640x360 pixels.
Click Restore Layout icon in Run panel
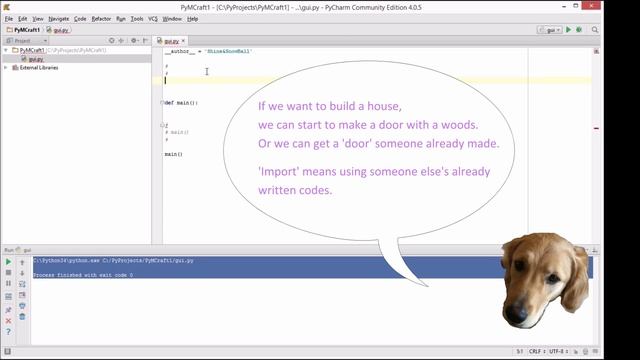[x=8, y=297]
